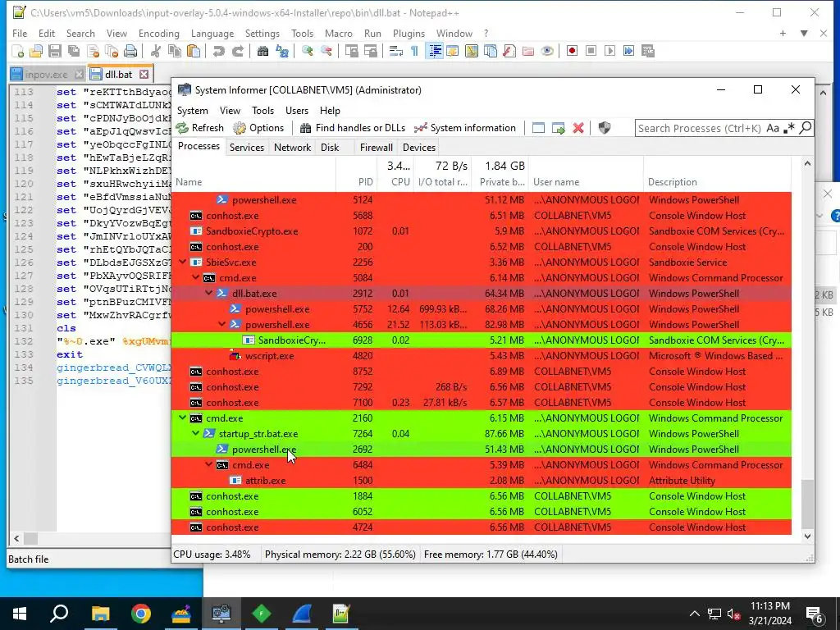Click the Redo arrow in Notepad++ toolbar

tap(238, 51)
